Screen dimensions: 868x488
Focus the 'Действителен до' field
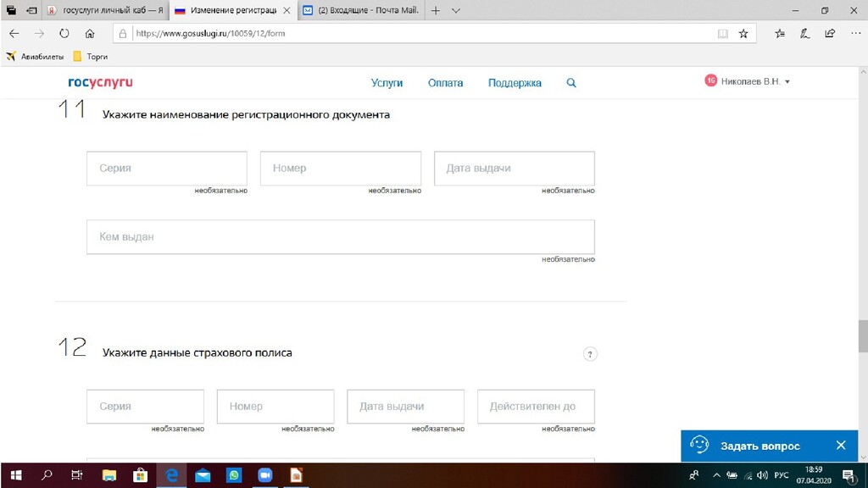coord(536,406)
